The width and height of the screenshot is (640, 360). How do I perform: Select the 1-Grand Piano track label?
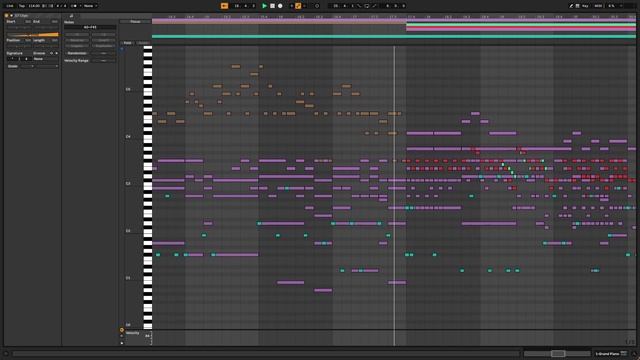607,353
